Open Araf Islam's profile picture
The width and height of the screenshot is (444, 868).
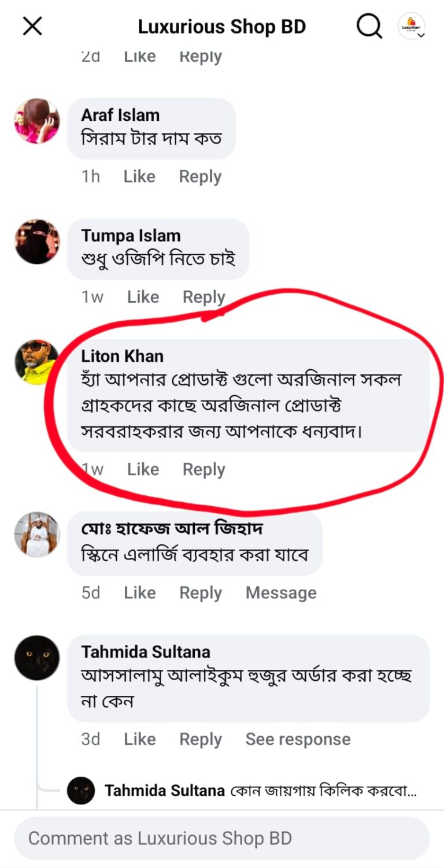tap(37, 121)
